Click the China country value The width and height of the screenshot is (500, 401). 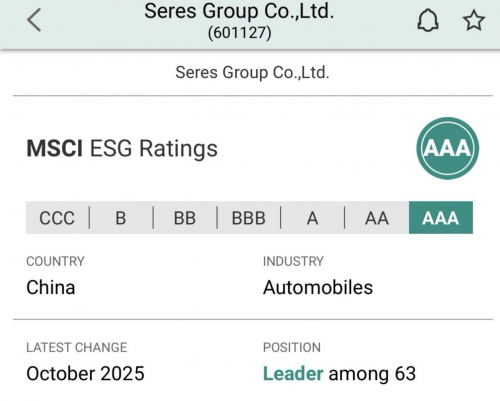tap(51, 287)
